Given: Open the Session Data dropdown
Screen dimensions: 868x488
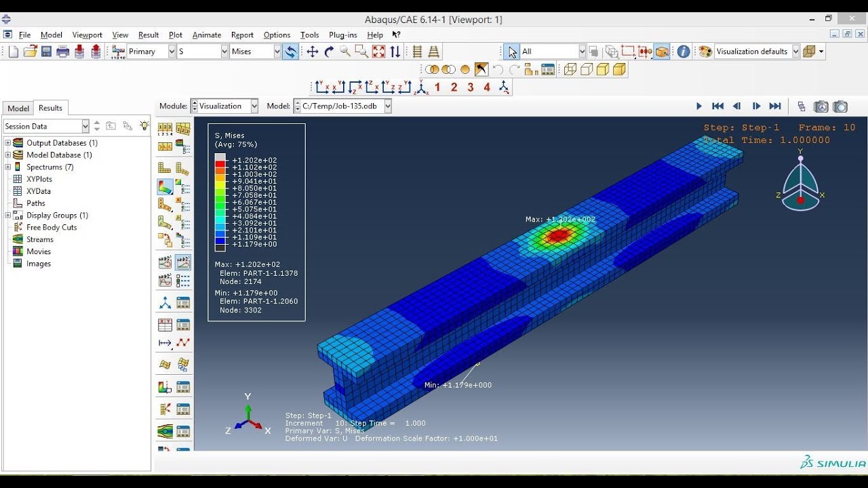Looking at the screenshot, I should point(85,126).
